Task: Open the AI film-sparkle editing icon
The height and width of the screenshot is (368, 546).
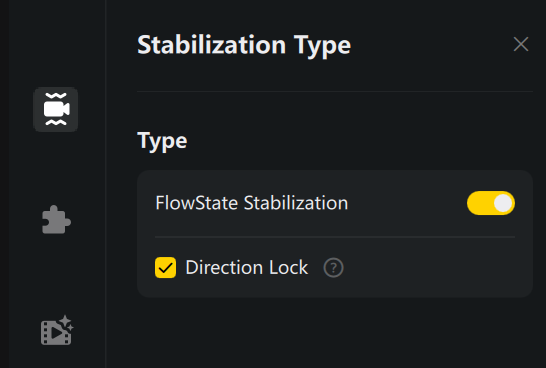Action: (x=57, y=331)
